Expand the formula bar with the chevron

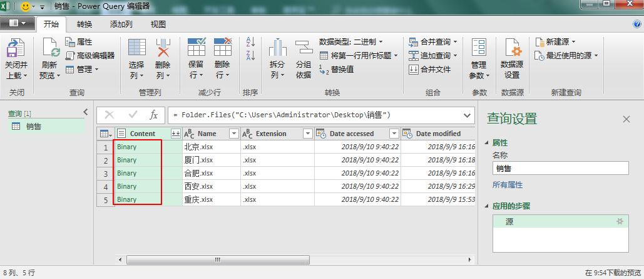[x=467, y=115]
